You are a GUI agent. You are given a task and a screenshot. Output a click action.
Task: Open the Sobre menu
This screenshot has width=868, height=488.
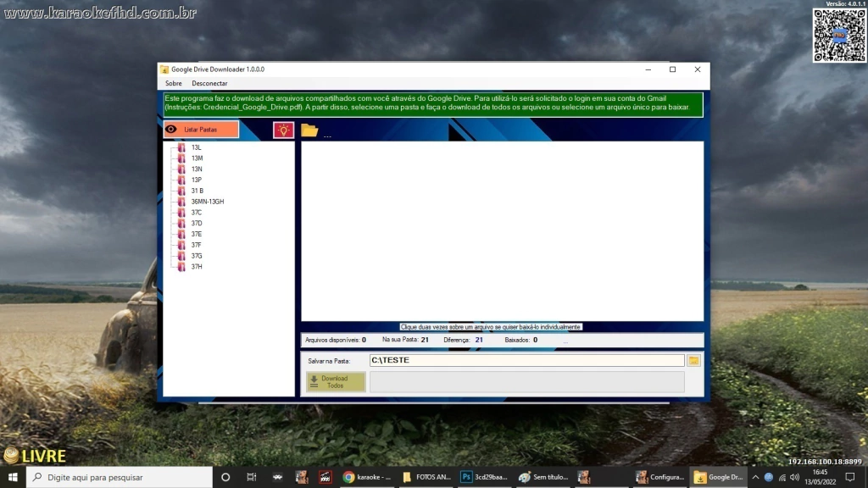click(x=173, y=84)
